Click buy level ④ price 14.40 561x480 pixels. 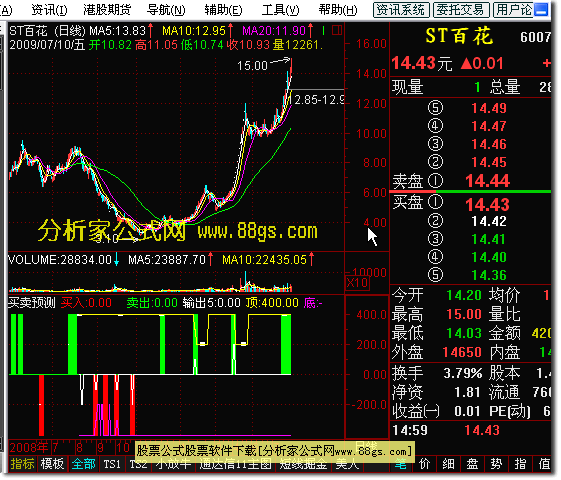pyautogui.click(x=489, y=257)
